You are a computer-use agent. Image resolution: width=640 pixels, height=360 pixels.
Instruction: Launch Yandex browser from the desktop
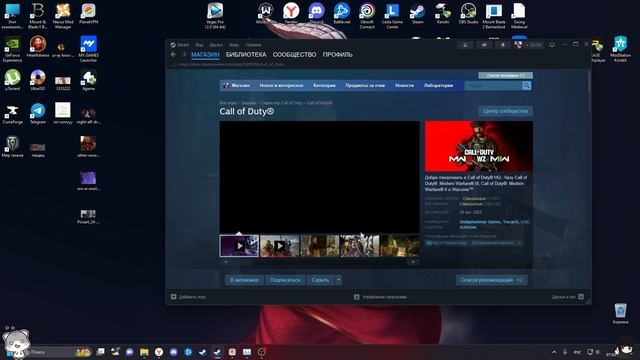click(x=291, y=13)
